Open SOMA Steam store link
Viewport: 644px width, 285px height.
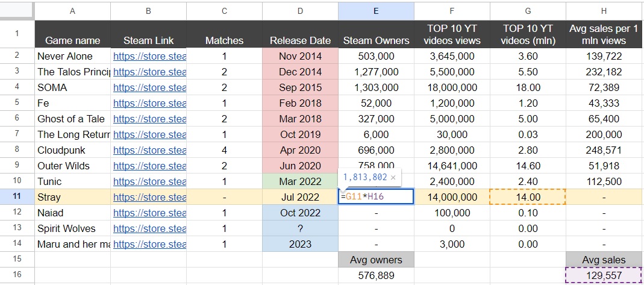pyautogui.click(x=149, y=87)
